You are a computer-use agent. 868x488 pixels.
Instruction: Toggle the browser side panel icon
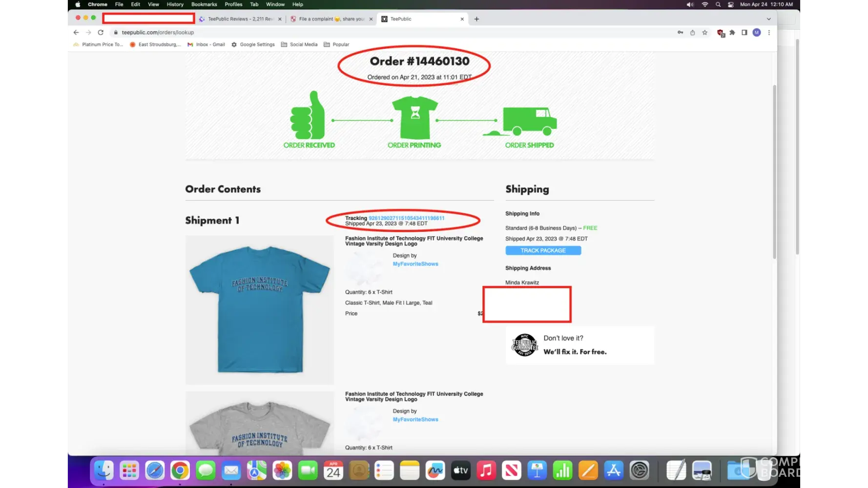tap(744, 33)
